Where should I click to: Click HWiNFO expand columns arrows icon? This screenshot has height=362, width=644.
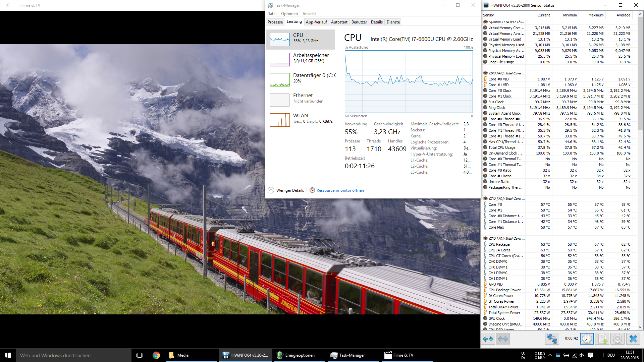[x=488, y=339]
